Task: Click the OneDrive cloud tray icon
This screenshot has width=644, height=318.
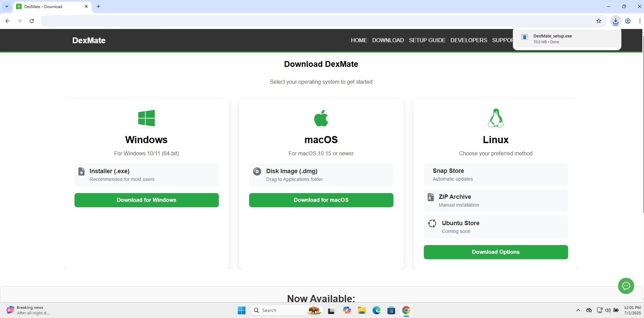Action: (589, 310)
